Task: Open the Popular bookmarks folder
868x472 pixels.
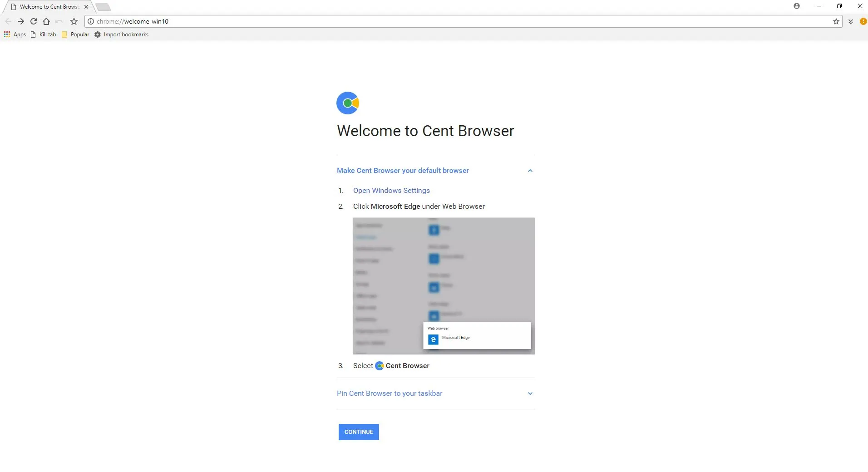Action: click(x=75, y=34)
